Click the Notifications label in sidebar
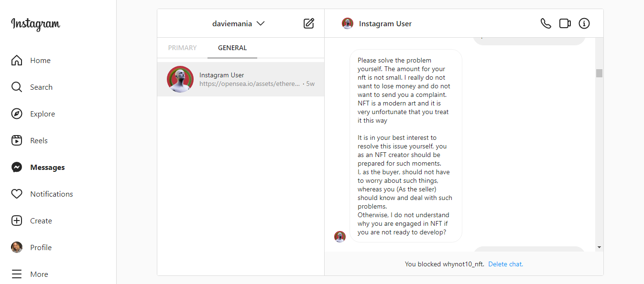This screenshot has width=644, height=284. pyautogui.click(x=52, y=194)
